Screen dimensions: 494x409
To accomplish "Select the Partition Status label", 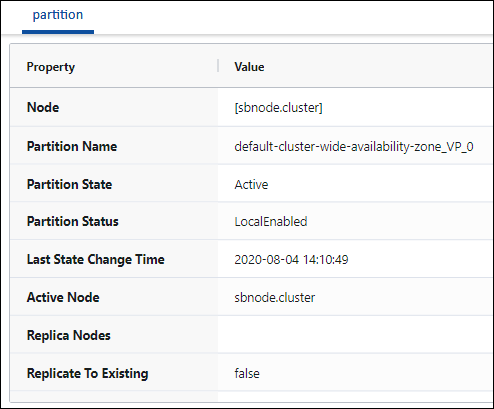I will [x=73, y=221].
